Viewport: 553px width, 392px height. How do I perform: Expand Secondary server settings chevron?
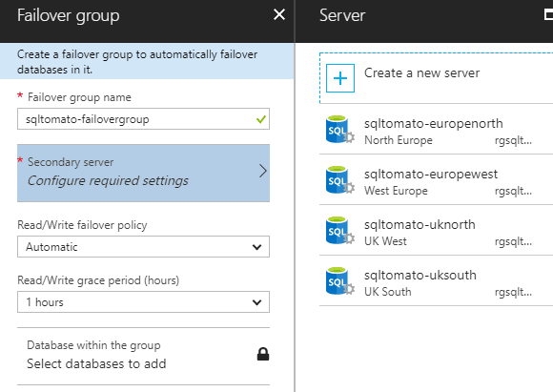tap(263, 171)
